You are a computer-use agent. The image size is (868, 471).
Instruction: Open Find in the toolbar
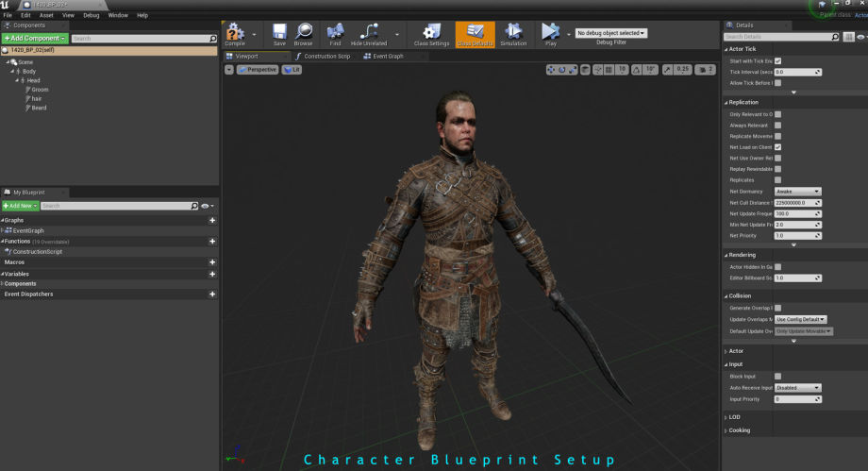tap(335, 34)
